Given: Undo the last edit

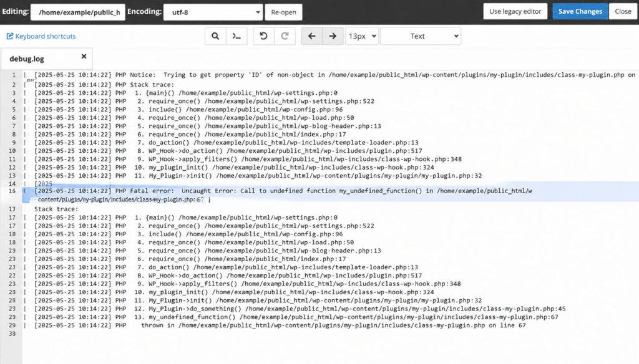Looking at the screenshot, I should pos(264,36).
